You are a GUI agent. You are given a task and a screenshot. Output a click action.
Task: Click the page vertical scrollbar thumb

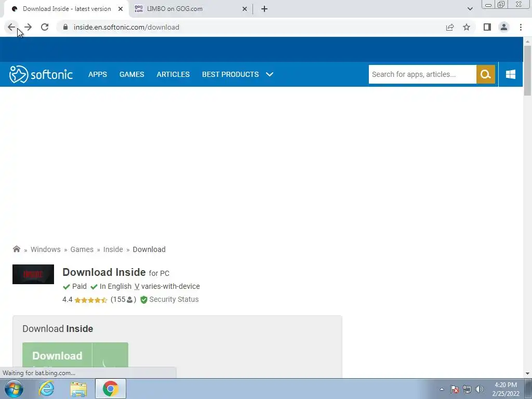coord(527,70)
